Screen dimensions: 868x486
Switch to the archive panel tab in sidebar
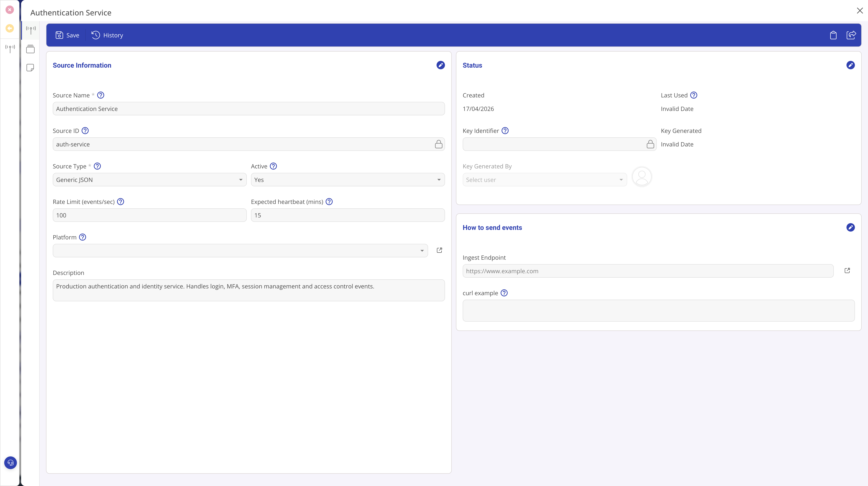click(x=30, y=49)
